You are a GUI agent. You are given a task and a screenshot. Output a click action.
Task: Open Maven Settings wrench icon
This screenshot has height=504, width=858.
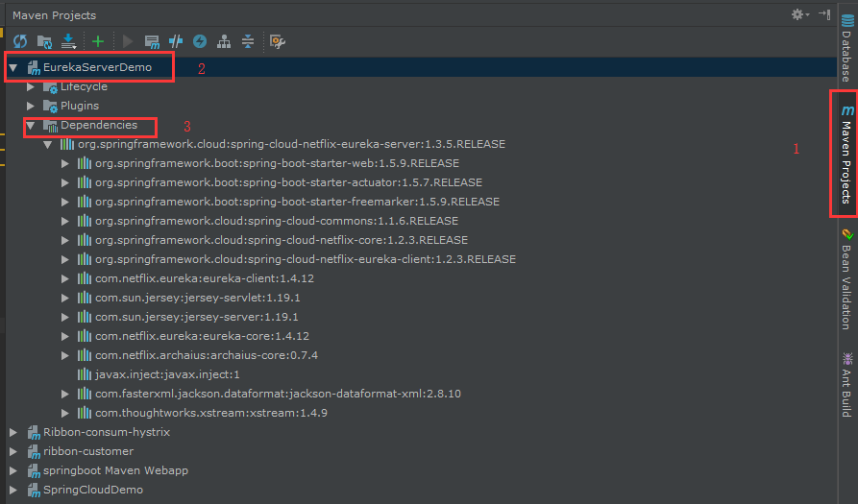[x=278, y=41]
